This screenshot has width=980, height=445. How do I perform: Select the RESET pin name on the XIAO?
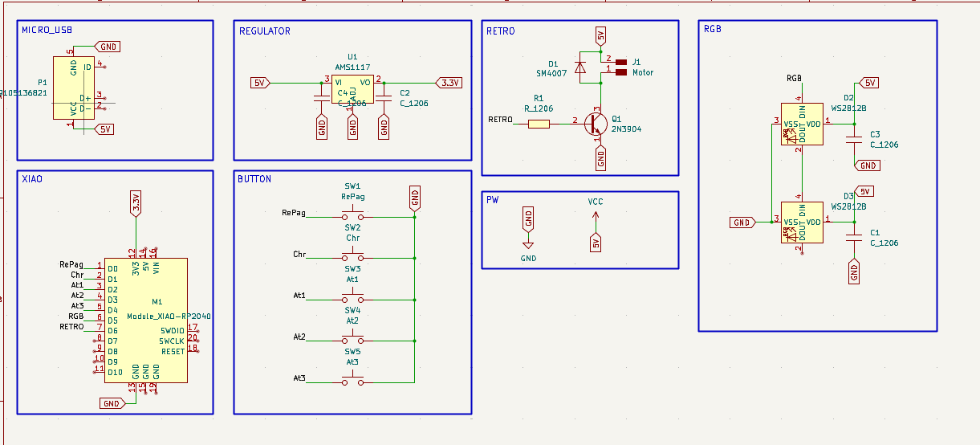[x=173, y=351]
